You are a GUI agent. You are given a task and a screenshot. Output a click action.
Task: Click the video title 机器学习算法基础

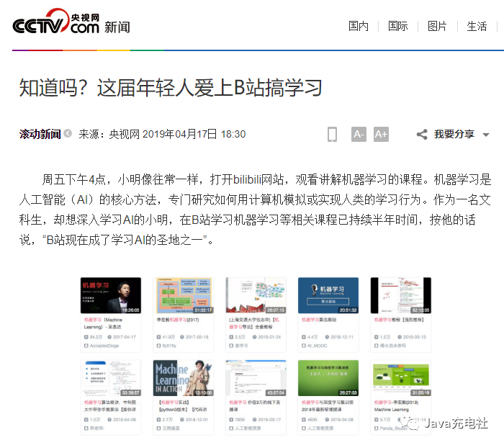tap(319, 320)
